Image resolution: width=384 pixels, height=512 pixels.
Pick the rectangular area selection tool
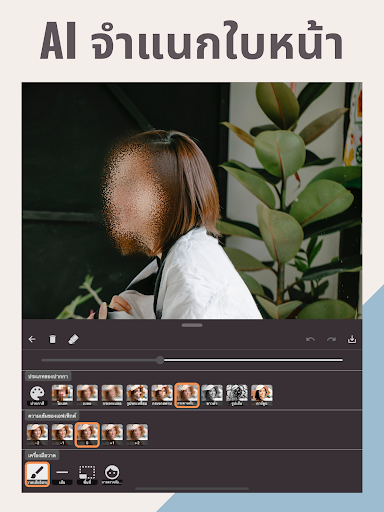tap(87, 474)
